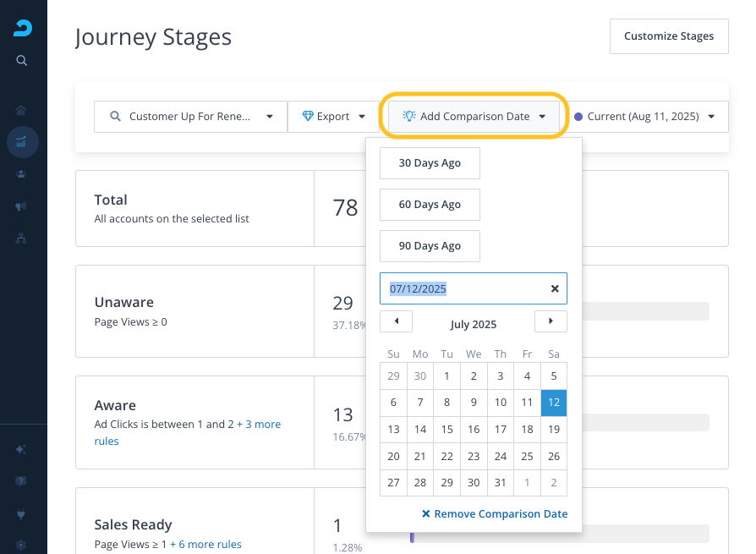Click Remove Comparison Date link

495,514
